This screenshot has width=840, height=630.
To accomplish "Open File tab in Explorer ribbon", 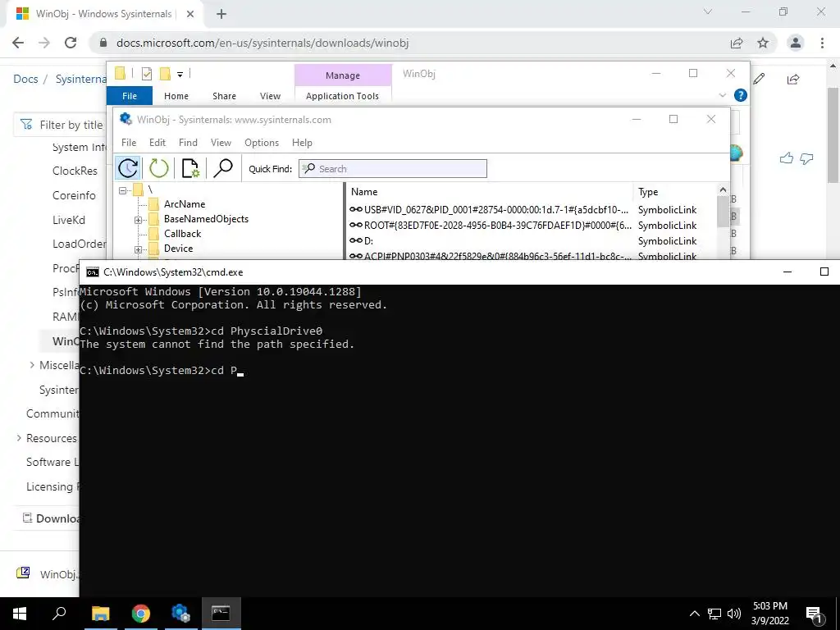I will 130,96.
